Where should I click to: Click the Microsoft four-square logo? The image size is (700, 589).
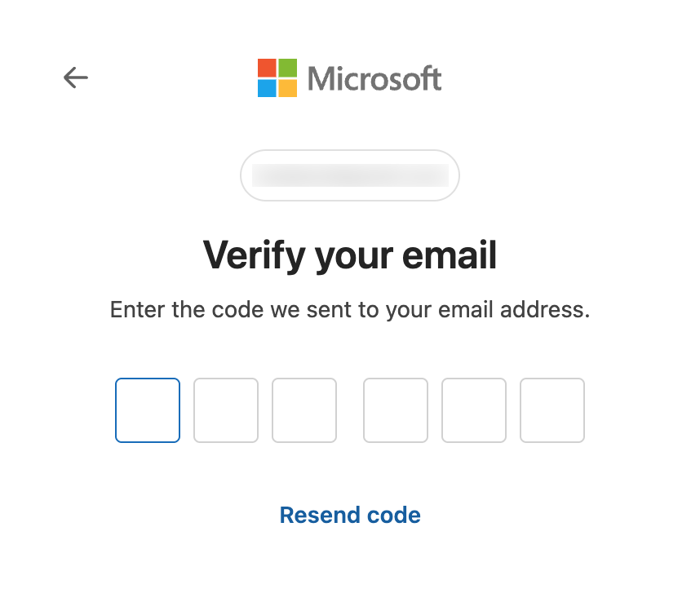point(277,77)
